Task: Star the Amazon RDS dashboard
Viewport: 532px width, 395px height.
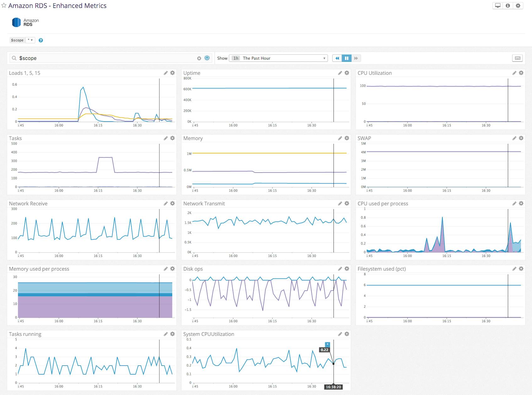Action: [x=3, y=5]
